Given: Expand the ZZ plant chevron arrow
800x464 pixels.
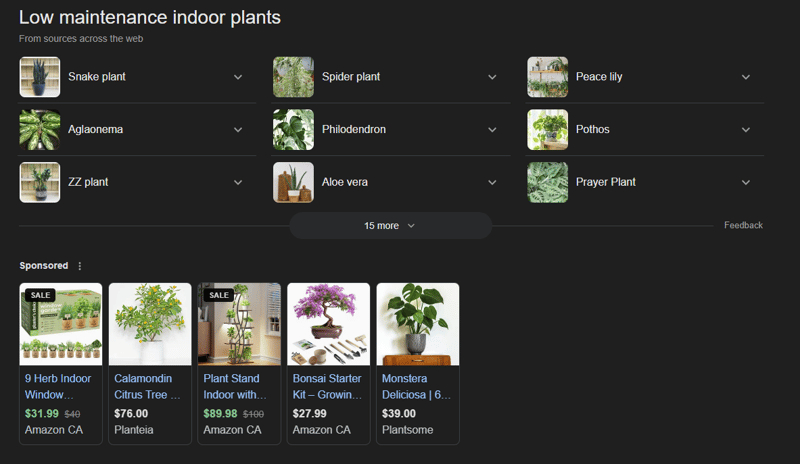Looking at the screenshot, I should 238,182.
